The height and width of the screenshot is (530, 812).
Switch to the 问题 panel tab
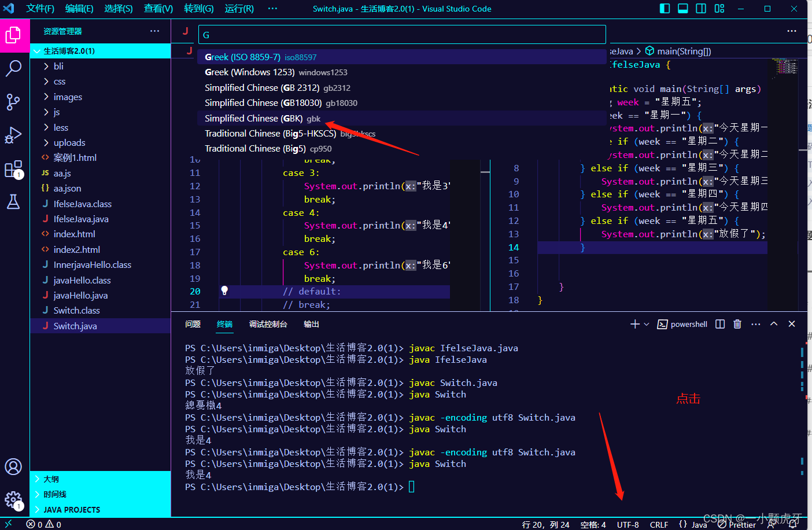tap(193, 324)
